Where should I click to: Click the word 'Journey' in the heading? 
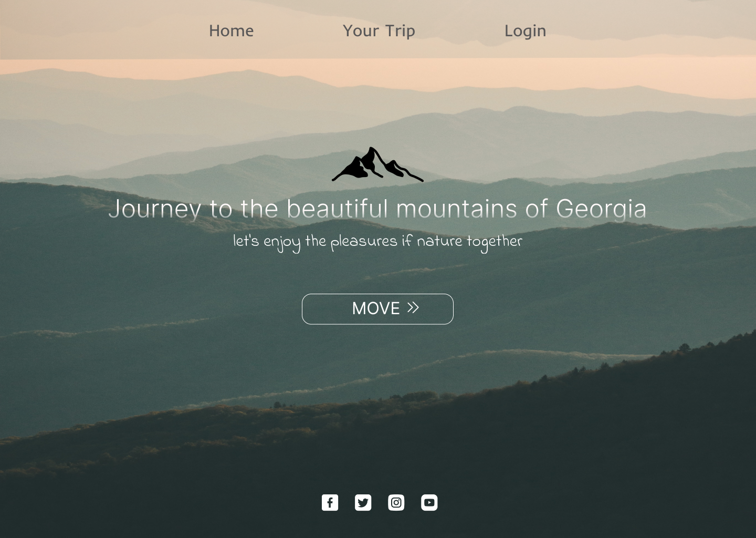point(154,209)
